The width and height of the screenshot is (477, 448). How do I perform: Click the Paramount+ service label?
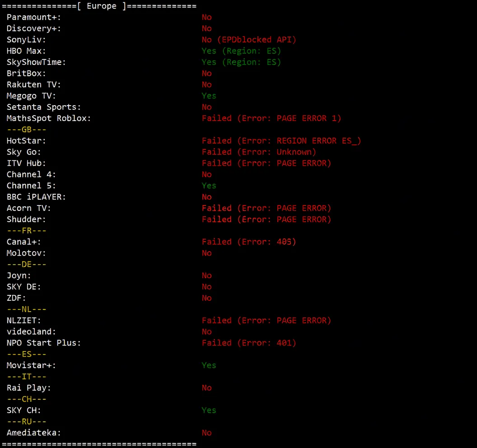pos(34,17)
